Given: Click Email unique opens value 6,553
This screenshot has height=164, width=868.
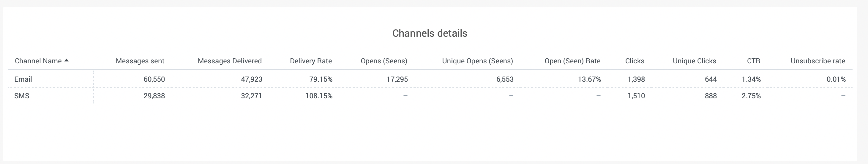Looking at the screenshot, I should tap(505, 79).
